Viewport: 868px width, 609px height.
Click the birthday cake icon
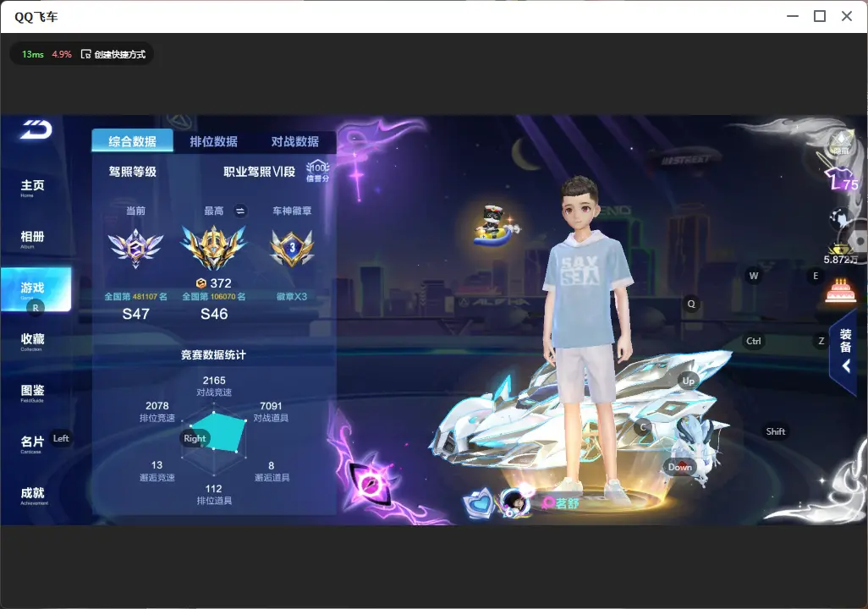[x=840, y=291]
